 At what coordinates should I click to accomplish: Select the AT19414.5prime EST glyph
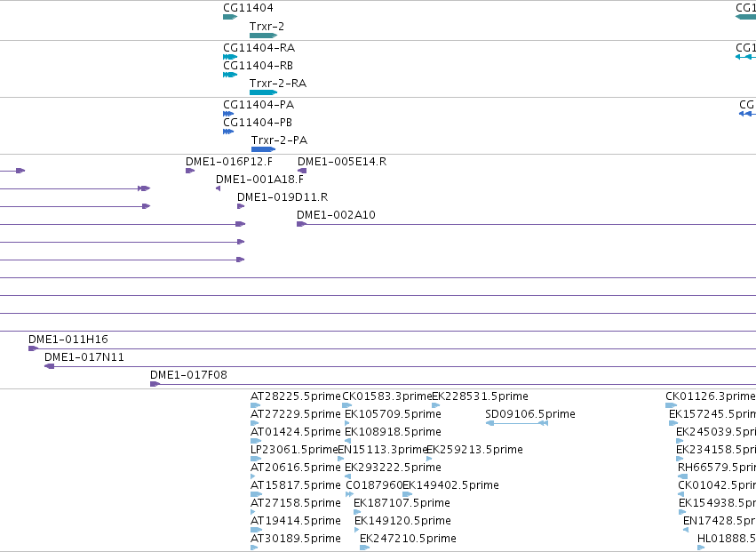coord(257,530)
